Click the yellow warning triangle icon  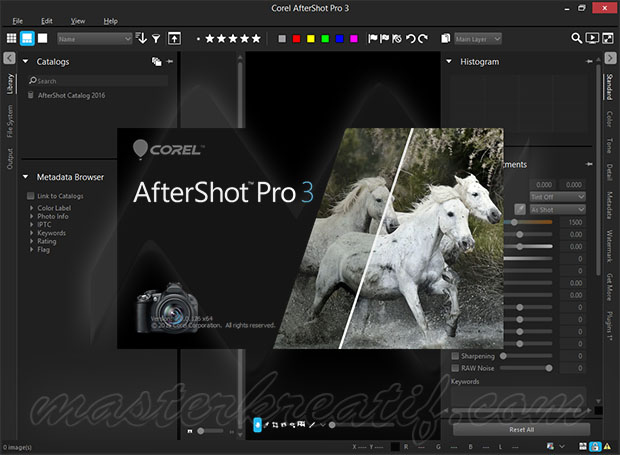coord(607,447)
